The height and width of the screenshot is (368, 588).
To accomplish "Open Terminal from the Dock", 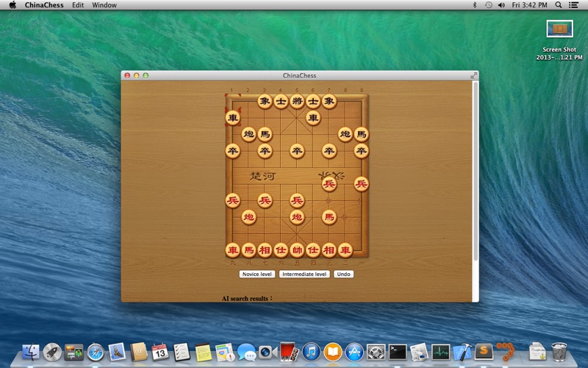I will point(398,353).
